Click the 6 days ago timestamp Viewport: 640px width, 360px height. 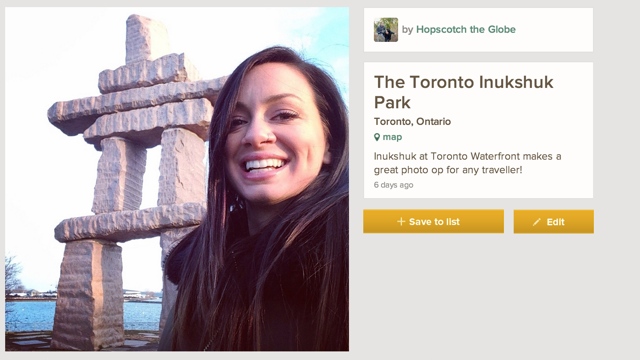[393, 185]
